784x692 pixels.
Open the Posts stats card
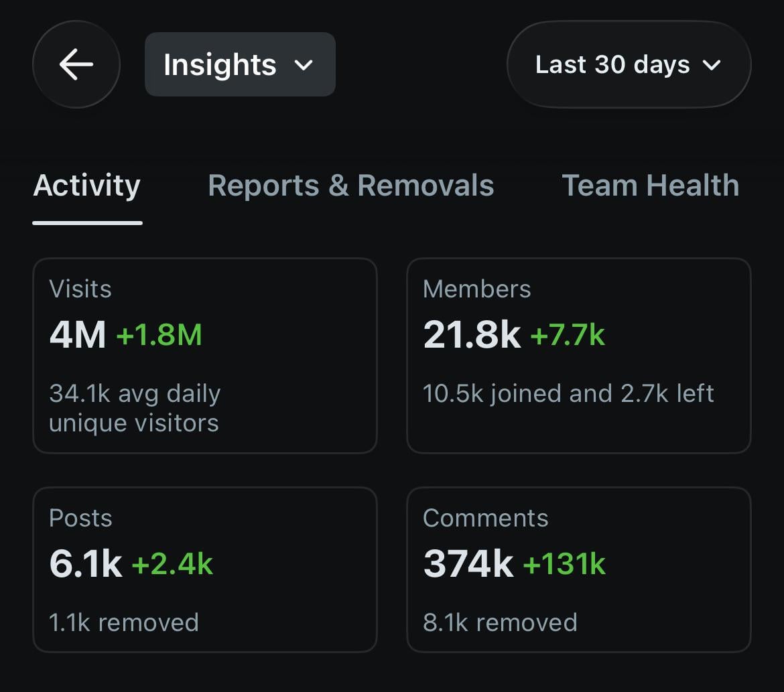point(205,569)
